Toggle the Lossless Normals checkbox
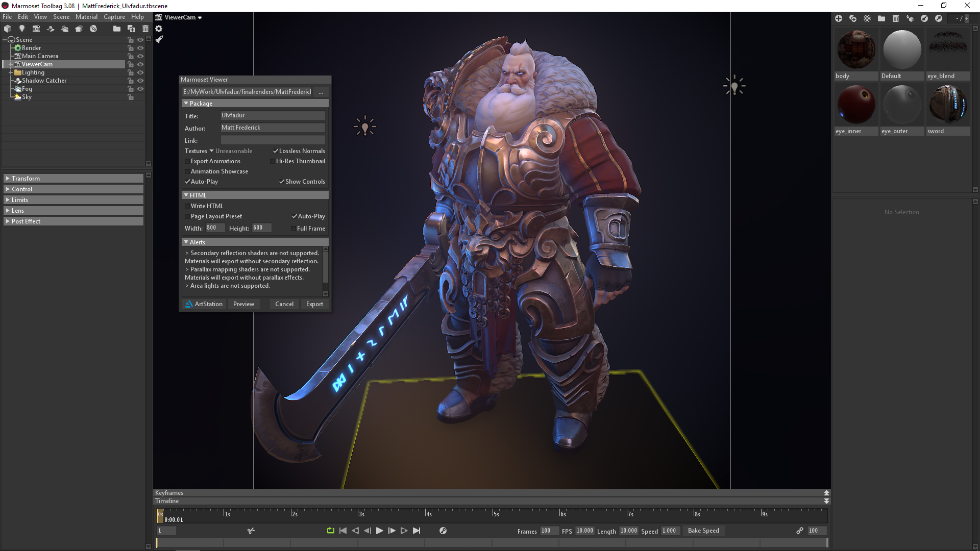The image size is (980, 551). [276, 151]
